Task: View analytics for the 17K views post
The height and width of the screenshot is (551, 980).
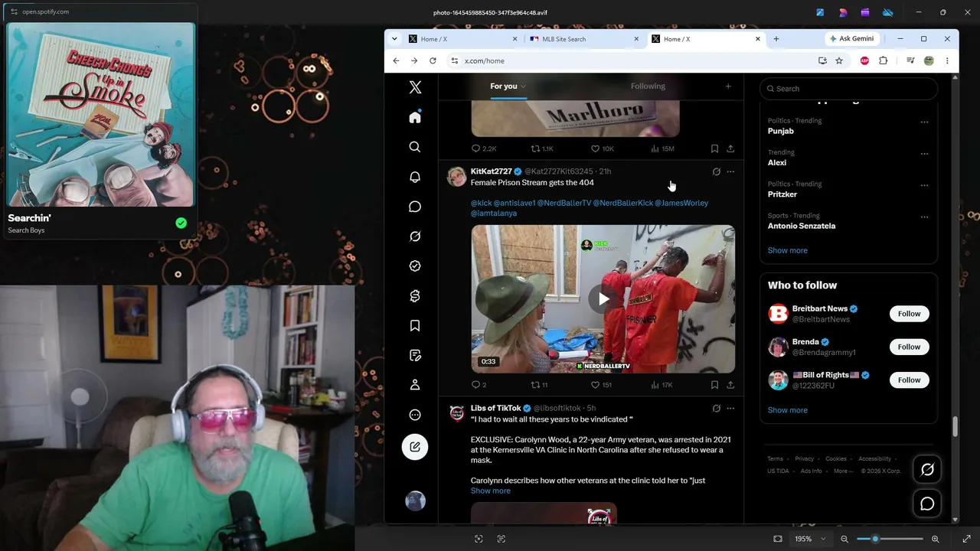Action: (661, 385)
